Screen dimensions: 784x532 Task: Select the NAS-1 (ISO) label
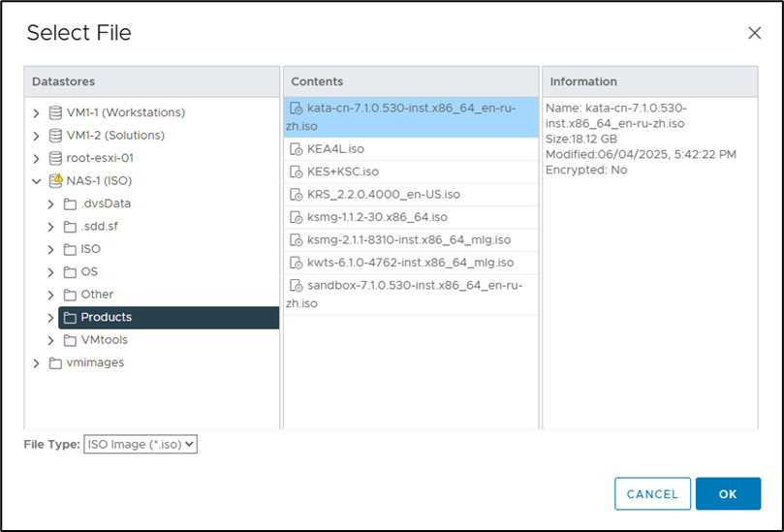tap(99, 181)
